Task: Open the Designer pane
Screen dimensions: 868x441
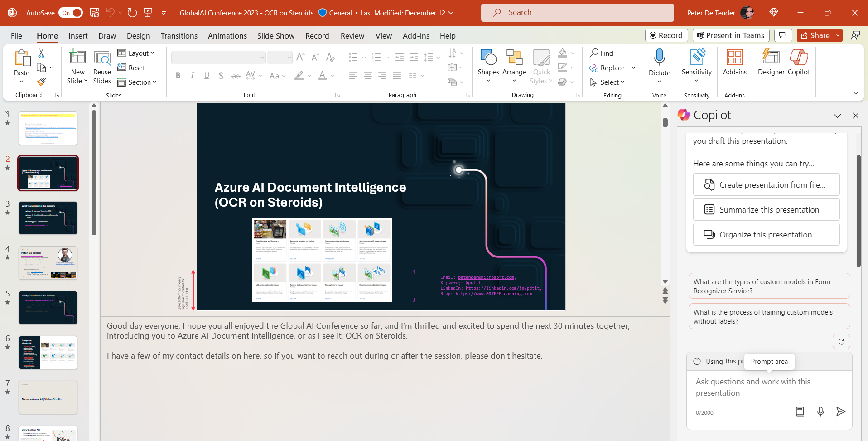Action: 771,62
